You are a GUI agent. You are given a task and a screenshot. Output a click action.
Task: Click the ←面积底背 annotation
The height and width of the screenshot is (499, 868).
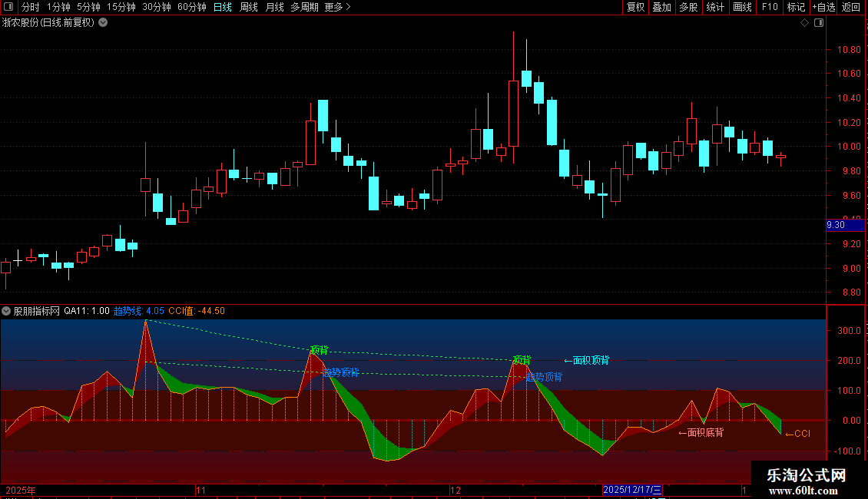(x=701, y=433)
